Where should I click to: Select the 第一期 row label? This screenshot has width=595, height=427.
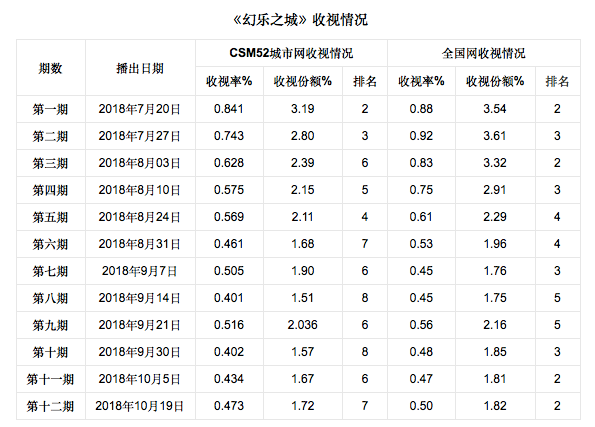pos(50,109)
